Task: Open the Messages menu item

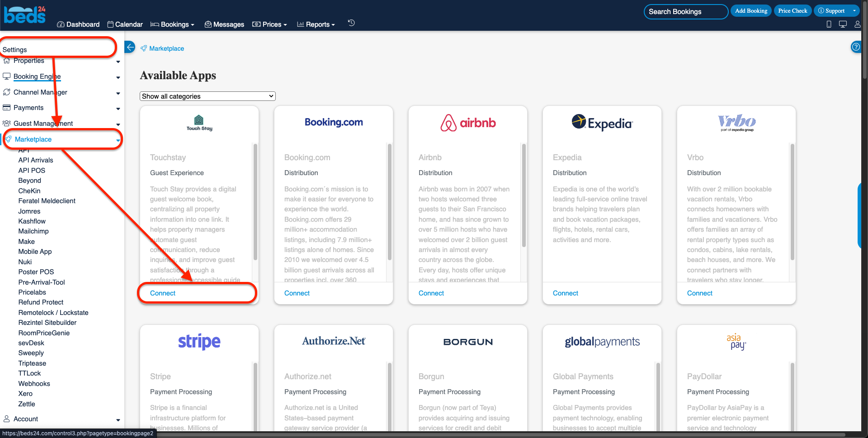Action: pos(224,24)
